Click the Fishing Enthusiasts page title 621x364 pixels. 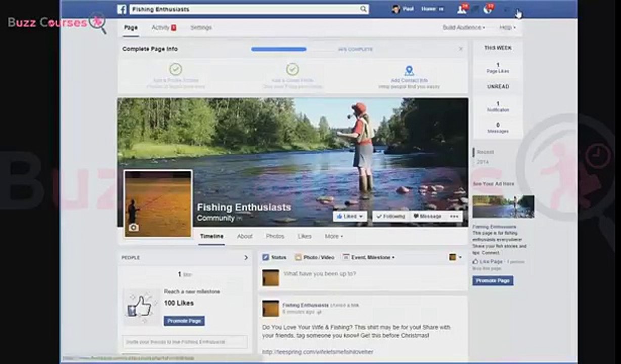244,207
